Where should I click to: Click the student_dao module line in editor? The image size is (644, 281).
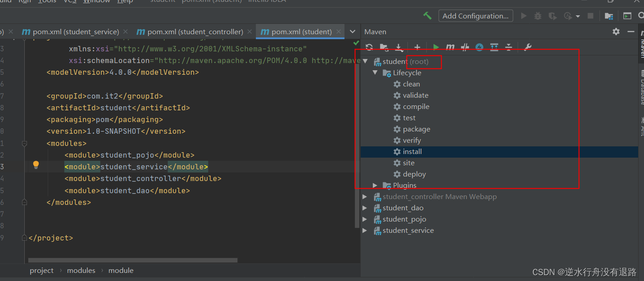coord(127,190)
